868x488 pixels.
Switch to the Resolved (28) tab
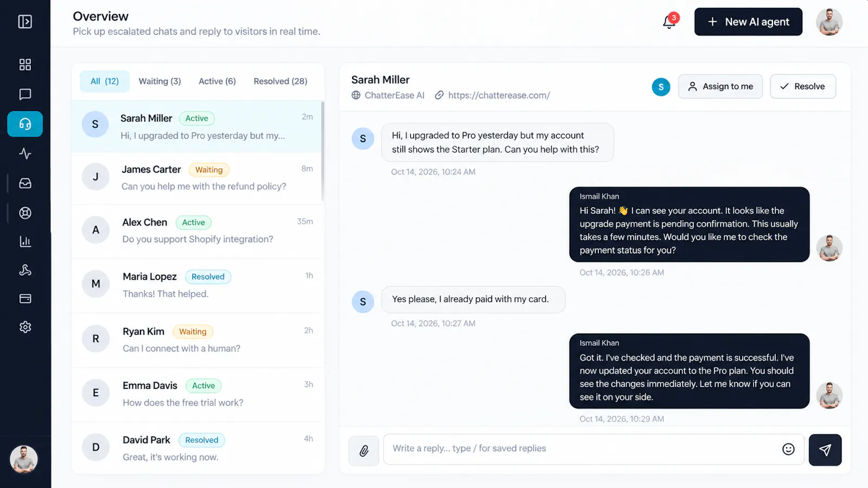click(x=280, y=81)
